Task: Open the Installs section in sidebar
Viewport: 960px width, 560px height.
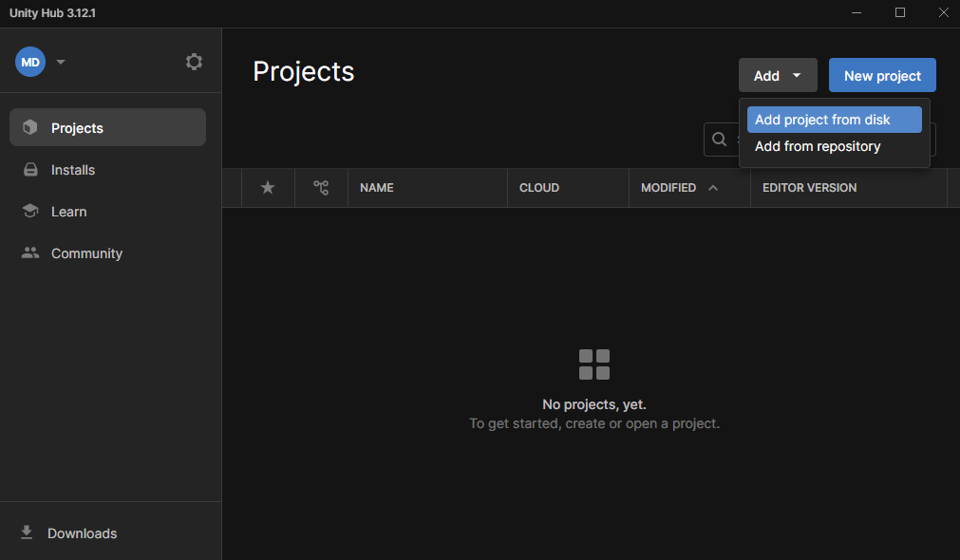Action: 72,170
